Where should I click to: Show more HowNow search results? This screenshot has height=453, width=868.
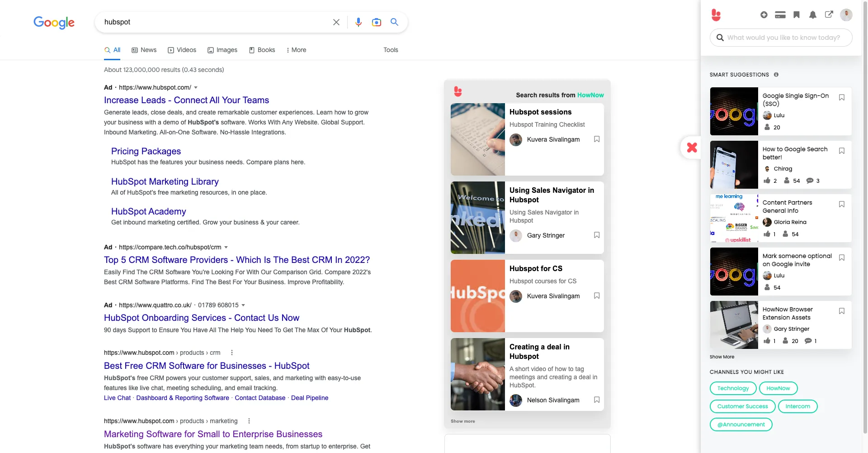coord(462,421)
